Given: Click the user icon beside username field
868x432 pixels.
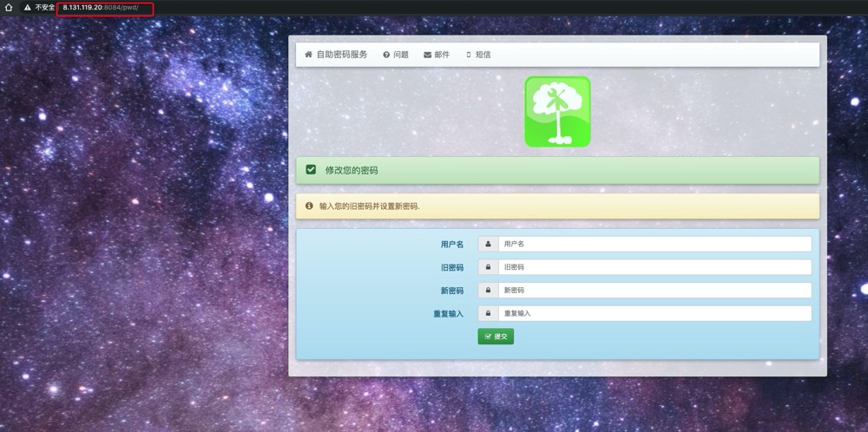Looking at the screenshot, I should coord(488,245).
